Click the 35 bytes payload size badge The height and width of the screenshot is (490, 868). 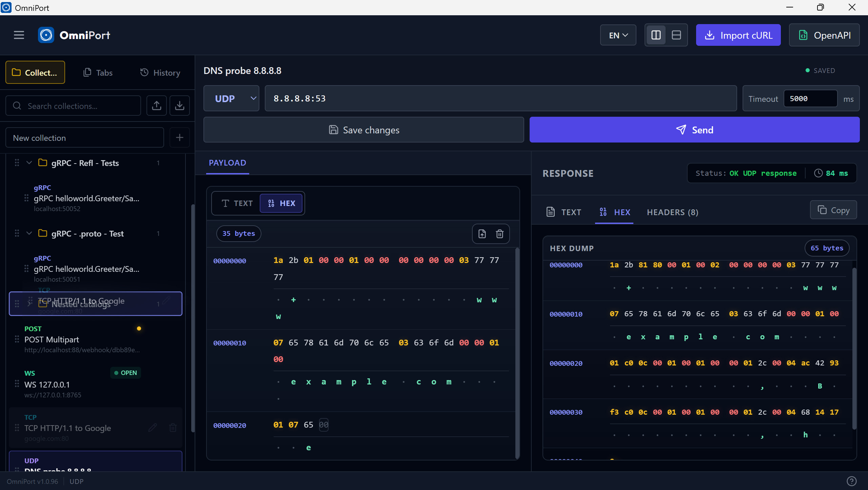click(239, 233)
